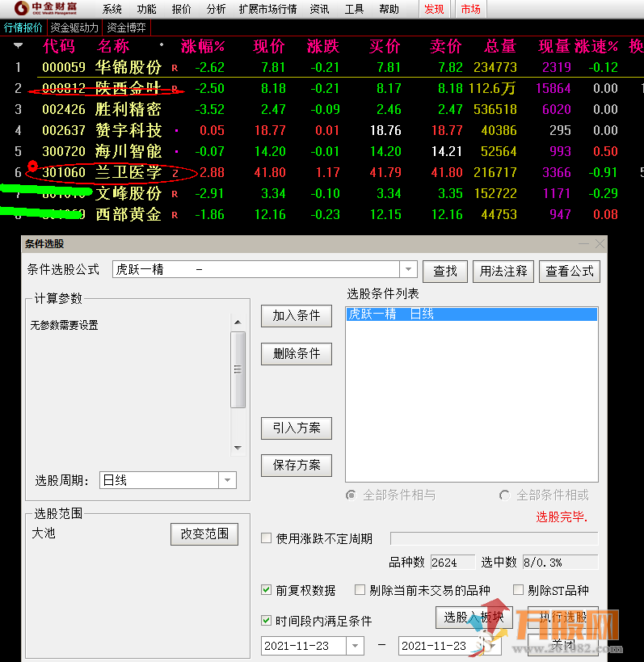
Task: Select 全部条件相或 radio button
Action: tap(504, 495)
